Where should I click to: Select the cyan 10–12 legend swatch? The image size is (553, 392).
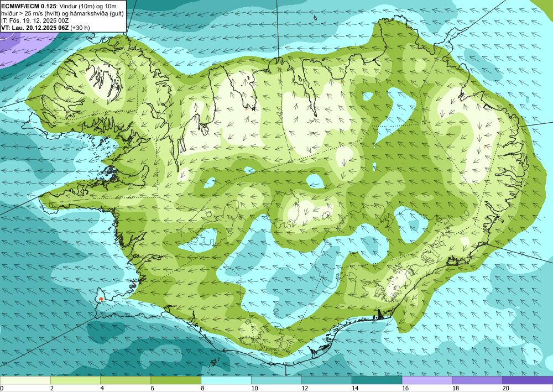276,380
